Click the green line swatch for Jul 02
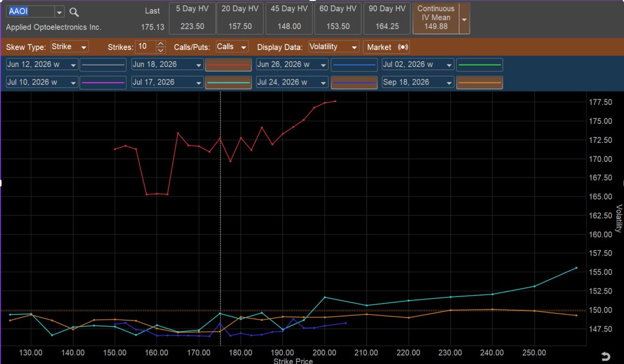This screenshot has height=364, width=624. pyautogui.click(x=479, y=64)
